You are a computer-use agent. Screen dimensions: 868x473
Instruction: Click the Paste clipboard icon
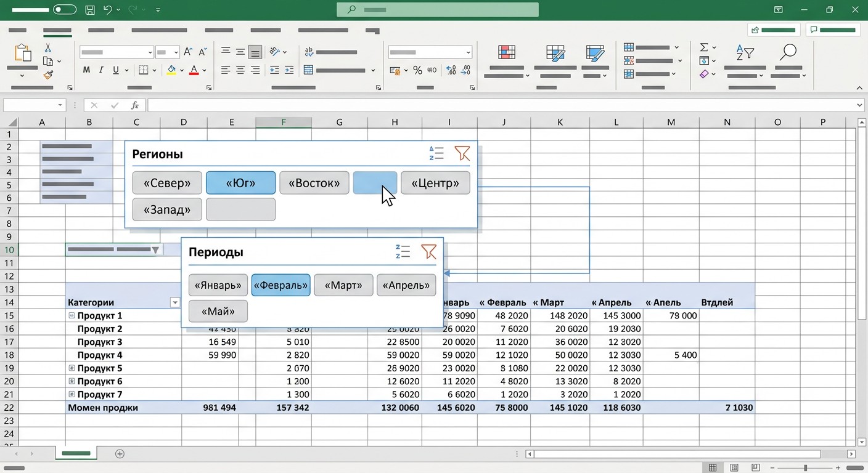click(x=23, y=53)
